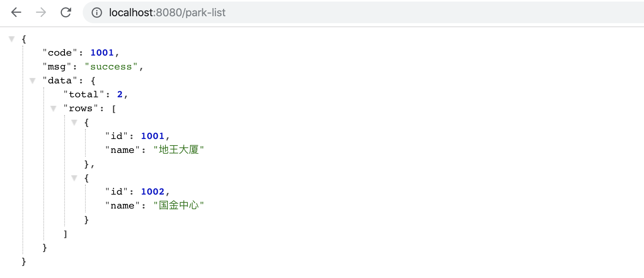644x278 pixels.
Task: Click the browser back arrow
Action: [x=16, y=13]
